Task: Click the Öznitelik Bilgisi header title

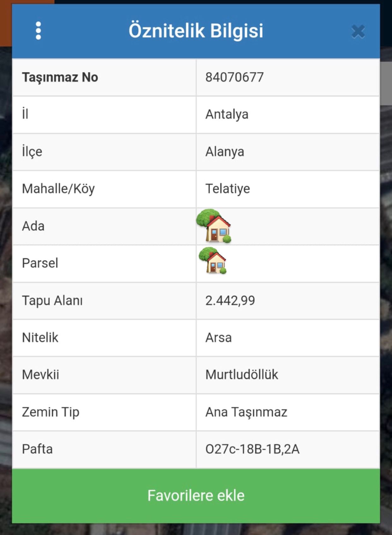Action: click(196, 31)
